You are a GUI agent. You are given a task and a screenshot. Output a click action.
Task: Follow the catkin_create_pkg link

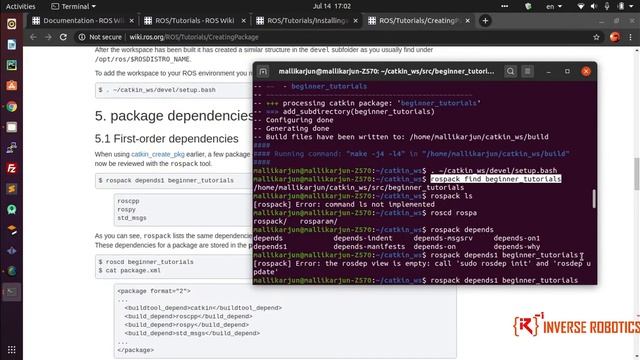pos(158,154)
